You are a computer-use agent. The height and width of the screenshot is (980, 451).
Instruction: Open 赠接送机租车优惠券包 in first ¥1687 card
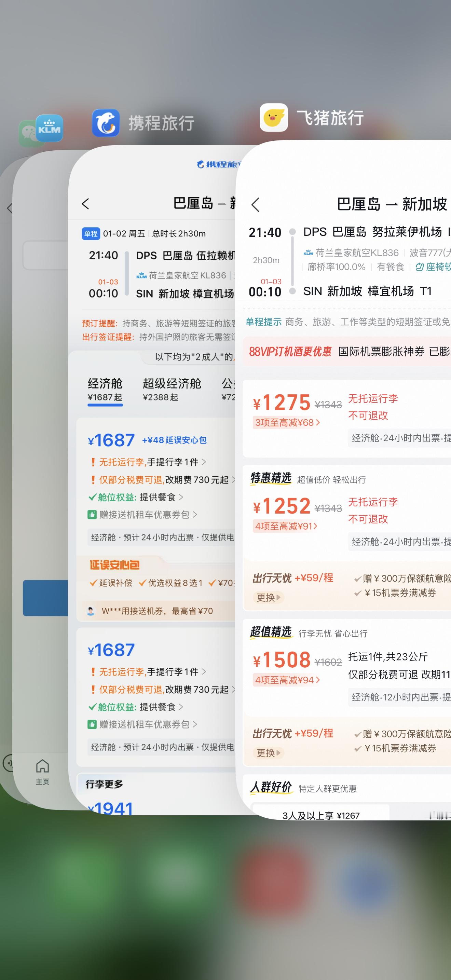tap(142, 515)
